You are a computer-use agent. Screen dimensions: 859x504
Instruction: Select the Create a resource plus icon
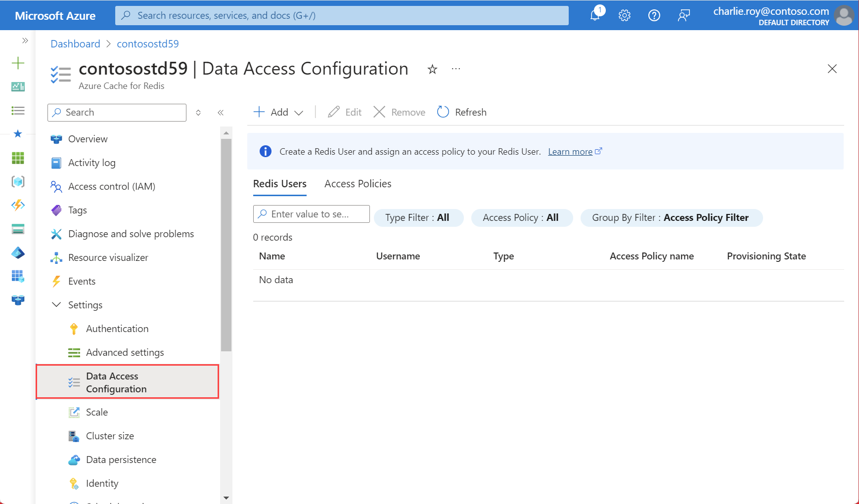tap(18, 63)
